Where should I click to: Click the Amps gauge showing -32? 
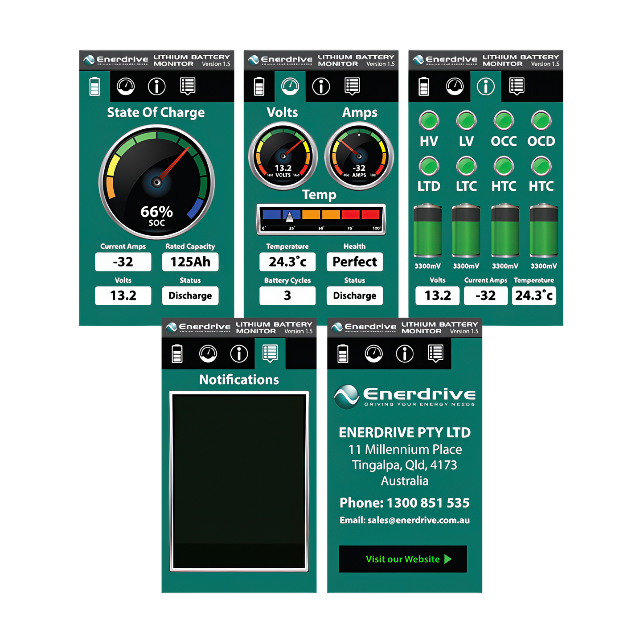coord(359,156)
